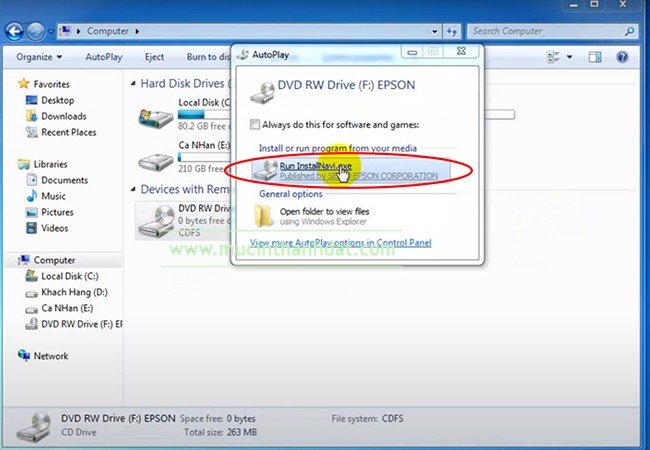Expand address bar history dropdown arrow
The image size is (650, 450).
pos(434,31)
